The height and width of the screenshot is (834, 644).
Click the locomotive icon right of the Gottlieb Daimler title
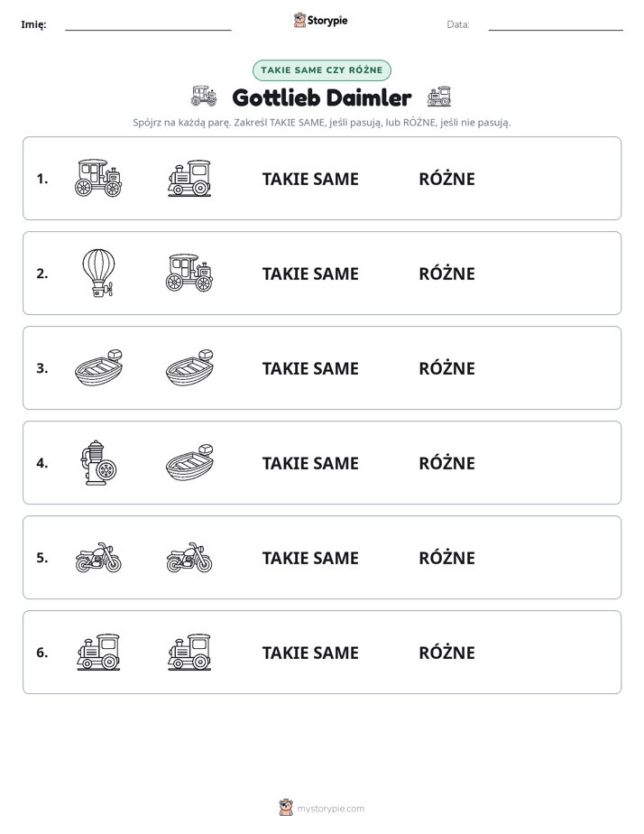(x=439, y=97)
